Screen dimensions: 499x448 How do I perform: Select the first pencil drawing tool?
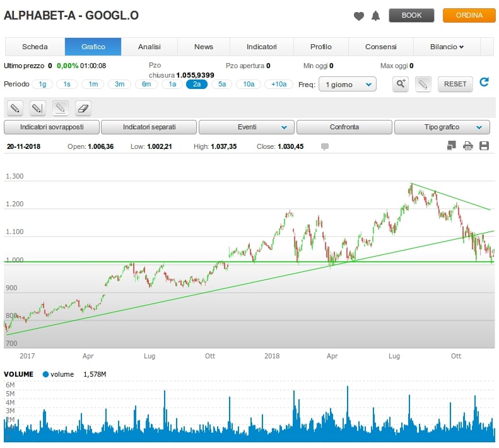[15, 109]
